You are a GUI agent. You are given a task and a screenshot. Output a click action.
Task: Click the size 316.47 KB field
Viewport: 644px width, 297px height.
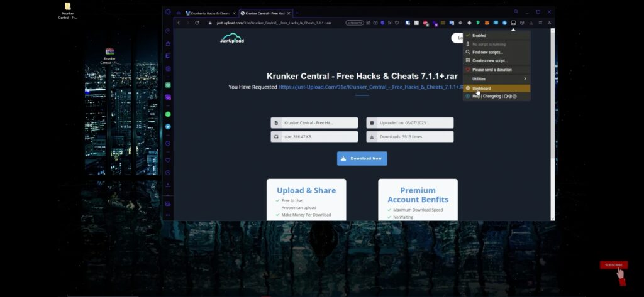click(x=314, y=137)
